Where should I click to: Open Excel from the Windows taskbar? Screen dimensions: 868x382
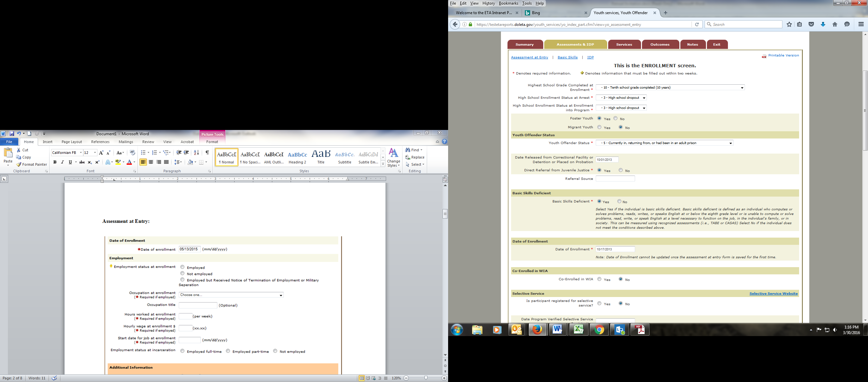(579, 329)
